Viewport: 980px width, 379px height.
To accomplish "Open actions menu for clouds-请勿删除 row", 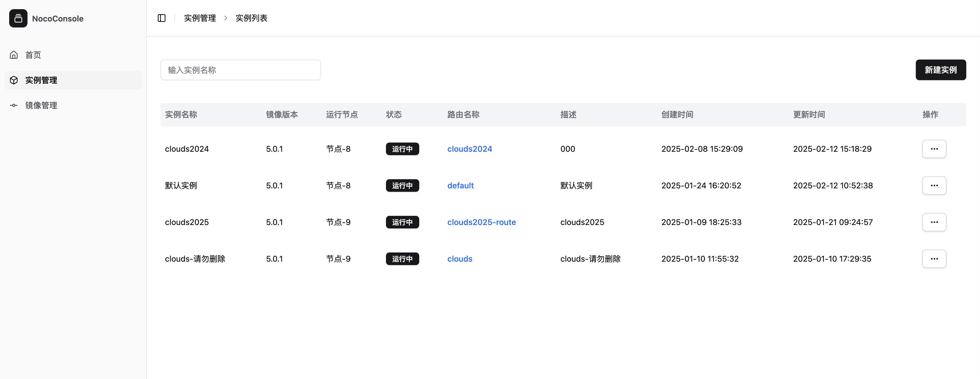I will point(934,259).
